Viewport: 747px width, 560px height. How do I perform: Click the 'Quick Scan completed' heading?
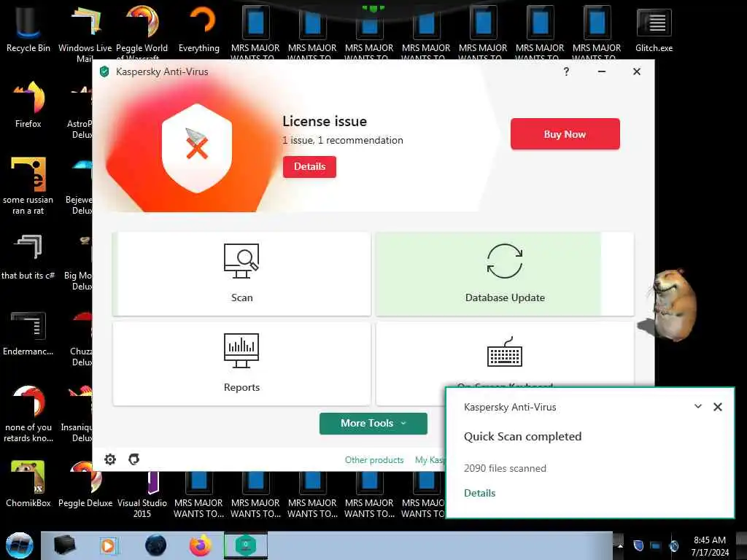522,437
